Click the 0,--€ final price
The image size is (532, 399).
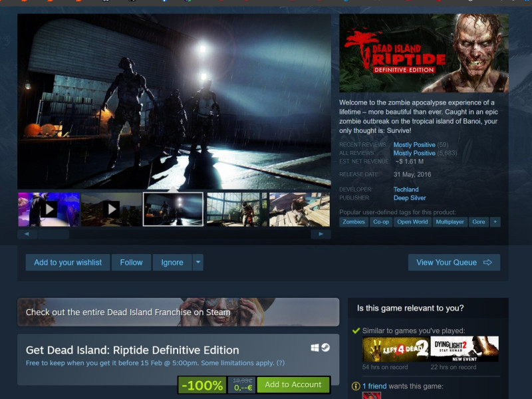tap(243, 388)
